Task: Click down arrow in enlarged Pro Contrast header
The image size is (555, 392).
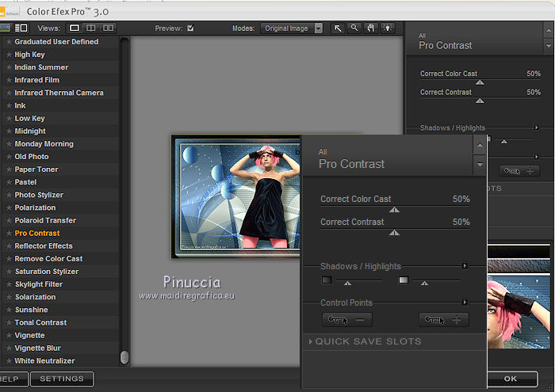Action: [x=480, y=165]
